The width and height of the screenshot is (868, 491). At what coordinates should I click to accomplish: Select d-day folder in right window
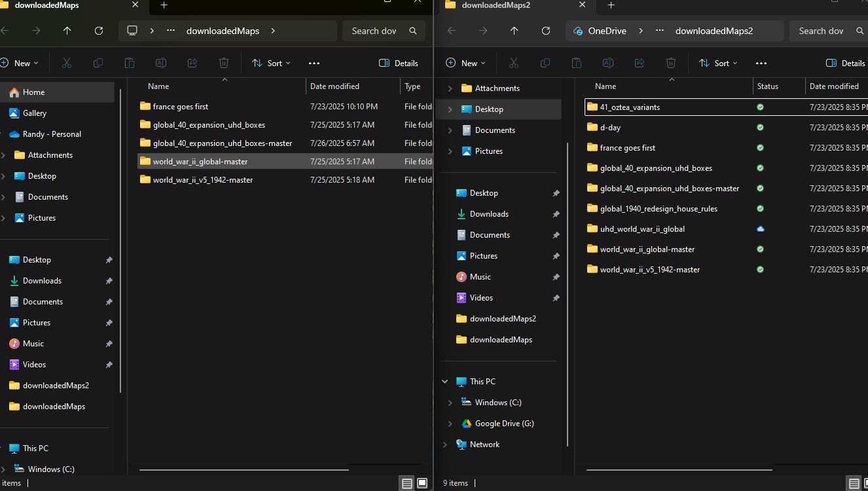point(727,128)
